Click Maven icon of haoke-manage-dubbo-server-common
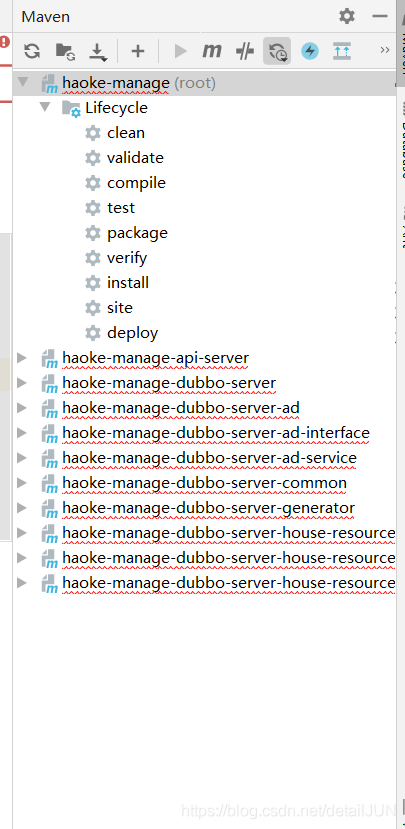The width and height of the screenshot is (405, 829). tap(49, 483)
